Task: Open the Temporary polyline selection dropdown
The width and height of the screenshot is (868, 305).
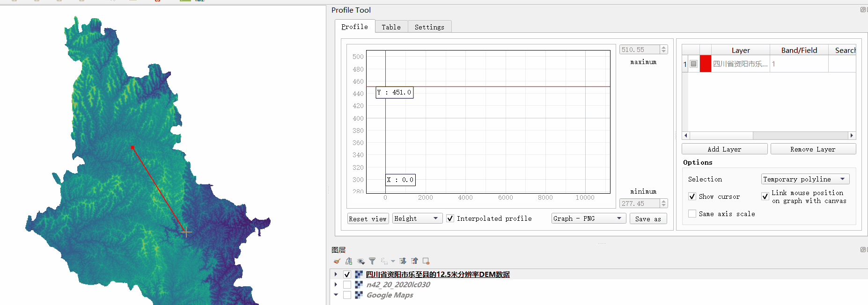Action: pyautogui.click(x=805, y=179)
